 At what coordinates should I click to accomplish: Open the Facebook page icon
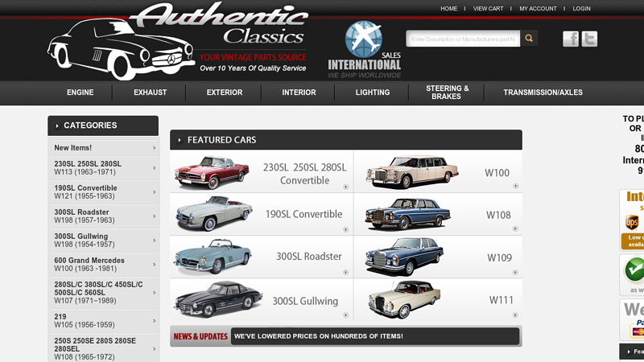click(571, 39)
